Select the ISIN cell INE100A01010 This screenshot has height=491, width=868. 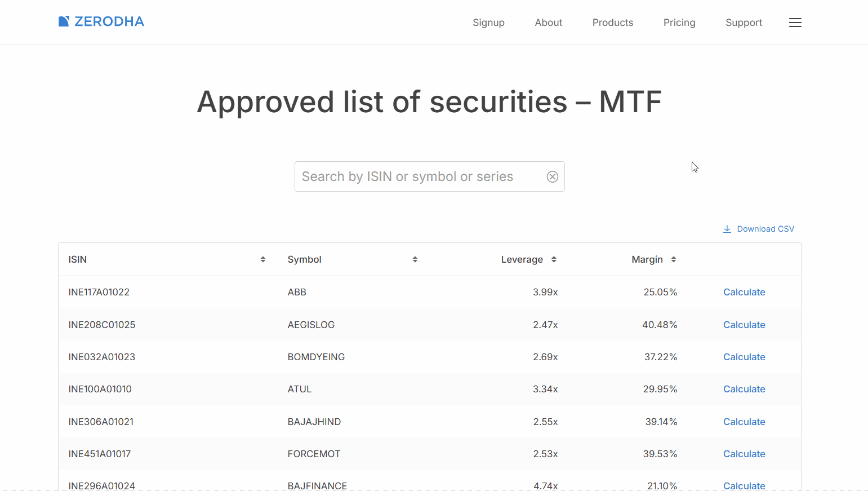[100, 389]
